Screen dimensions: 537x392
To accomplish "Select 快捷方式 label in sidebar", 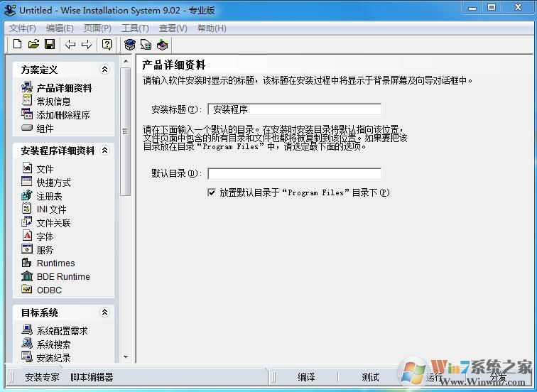I will [x=53, y=183].
